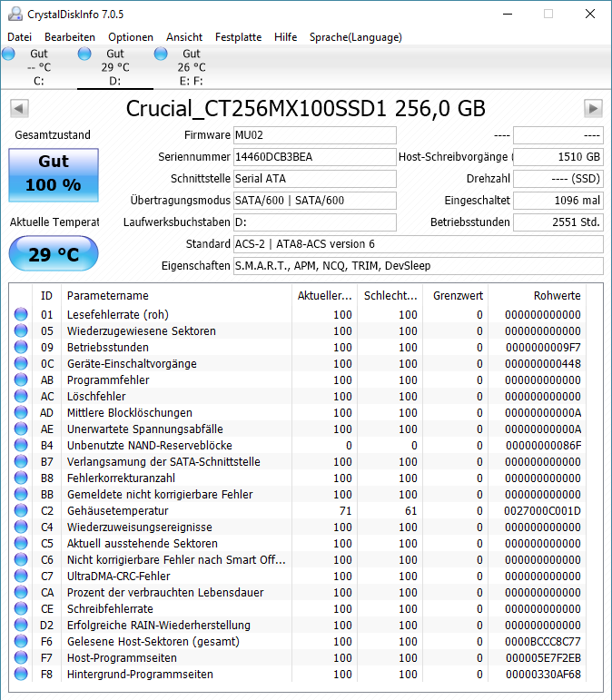
Task: Click status icon of Schreibfehlerrate row
Action: pyautogui.click(x=21, y=608)
